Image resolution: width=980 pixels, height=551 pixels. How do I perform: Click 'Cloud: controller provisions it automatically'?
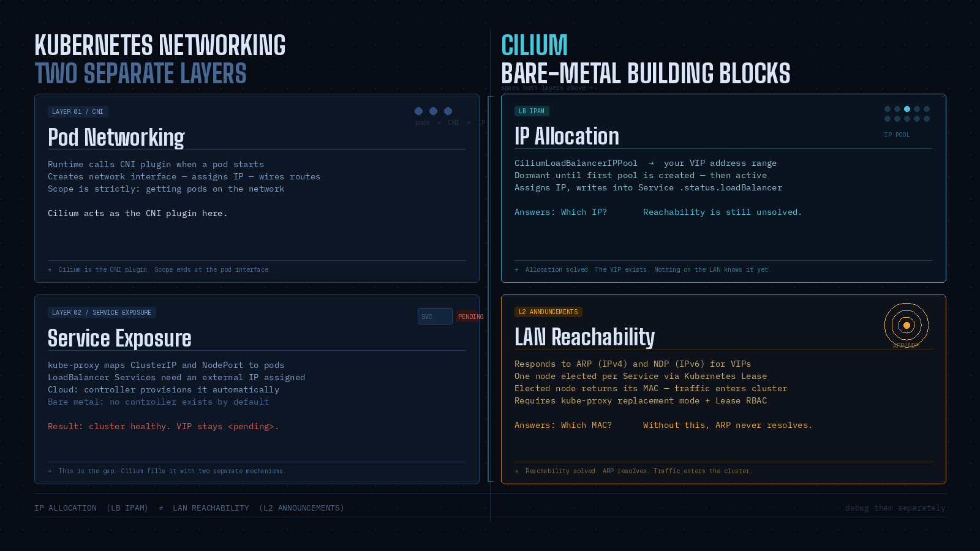click(x=164, y=389)
